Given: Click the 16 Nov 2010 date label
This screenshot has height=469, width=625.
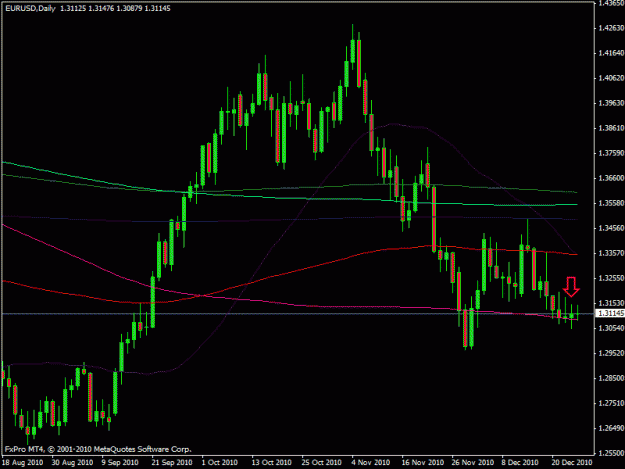Looking at the screenshot, I should tap(423, 463).
